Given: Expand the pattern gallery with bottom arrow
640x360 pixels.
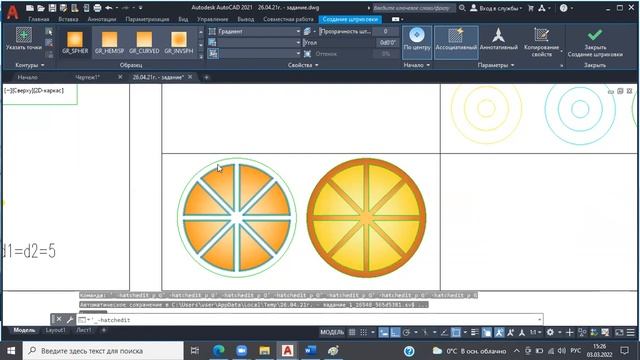Looking at the screenshot, I should point(201,56).
